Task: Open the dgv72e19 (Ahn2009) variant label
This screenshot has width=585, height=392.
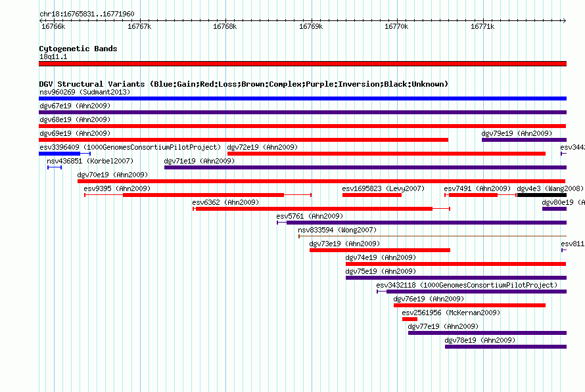Action: click(262, 147)
